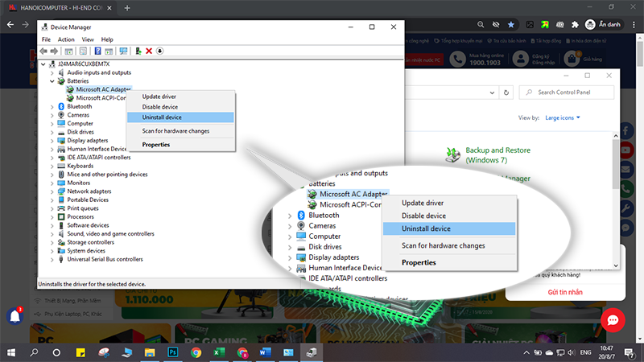
Task: Click the notification bell icon on webpage
Action: 14,316
